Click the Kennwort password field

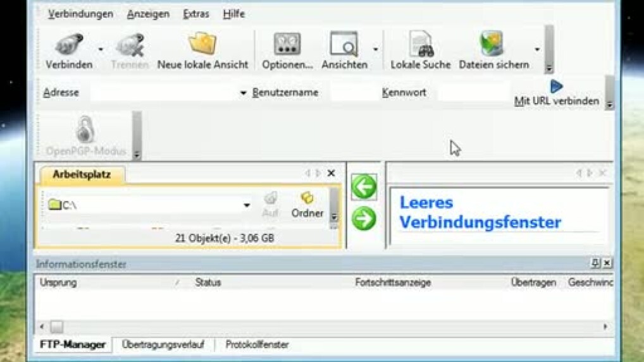472,93
